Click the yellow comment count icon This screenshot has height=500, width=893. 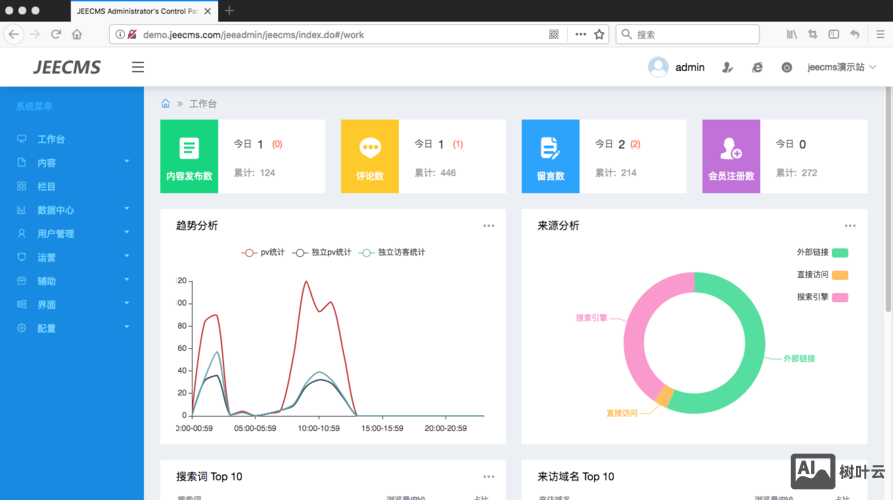(370, 148)
